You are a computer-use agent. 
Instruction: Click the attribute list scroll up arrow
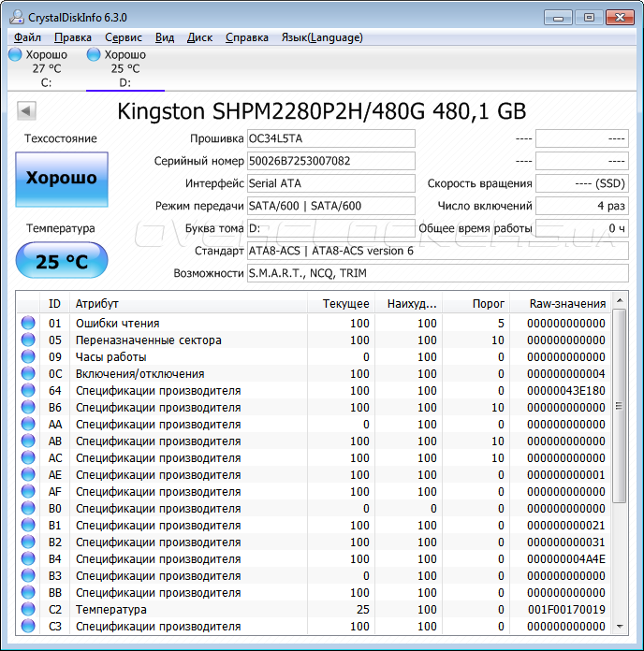[x=620, y=300]
